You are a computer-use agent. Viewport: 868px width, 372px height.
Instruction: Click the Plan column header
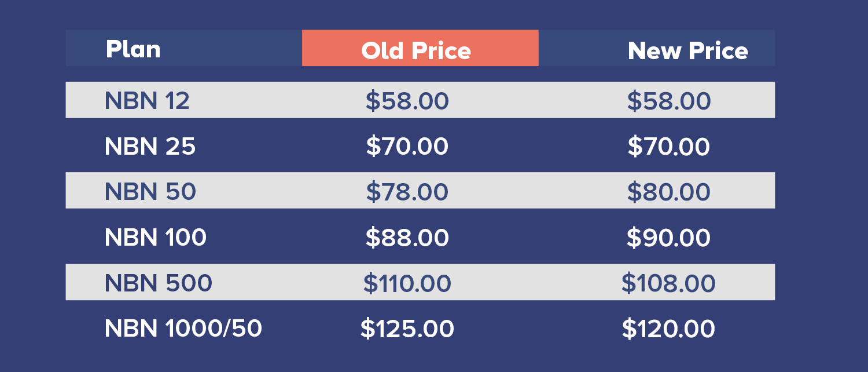[x=133, y=50]
